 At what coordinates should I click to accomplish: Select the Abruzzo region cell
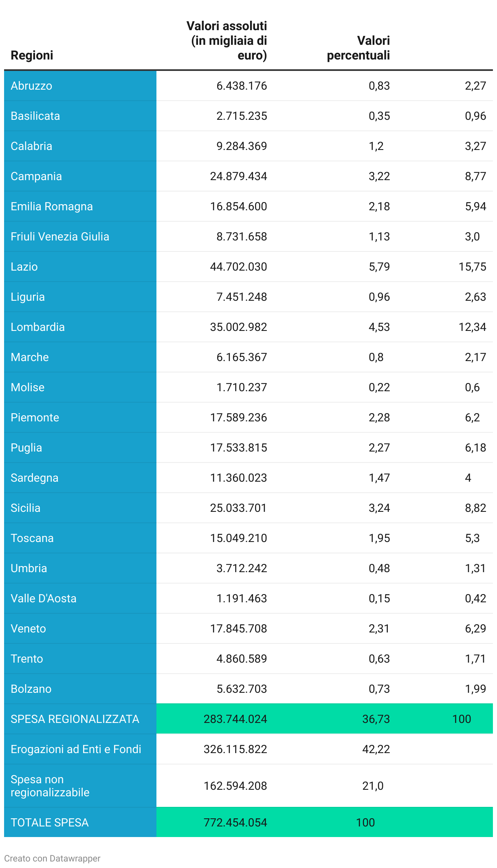31,86
